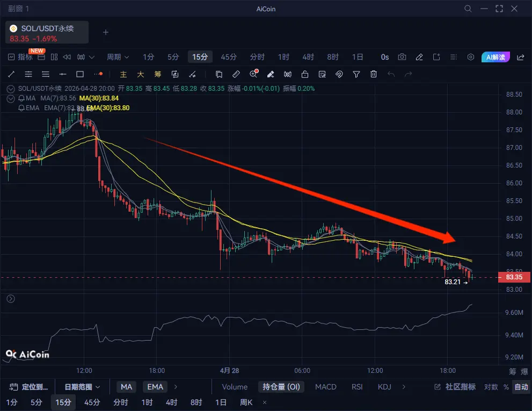Choose the horizontal segment line tool
The width and height of the screenshot is (532, 411).
coord(63,74)
